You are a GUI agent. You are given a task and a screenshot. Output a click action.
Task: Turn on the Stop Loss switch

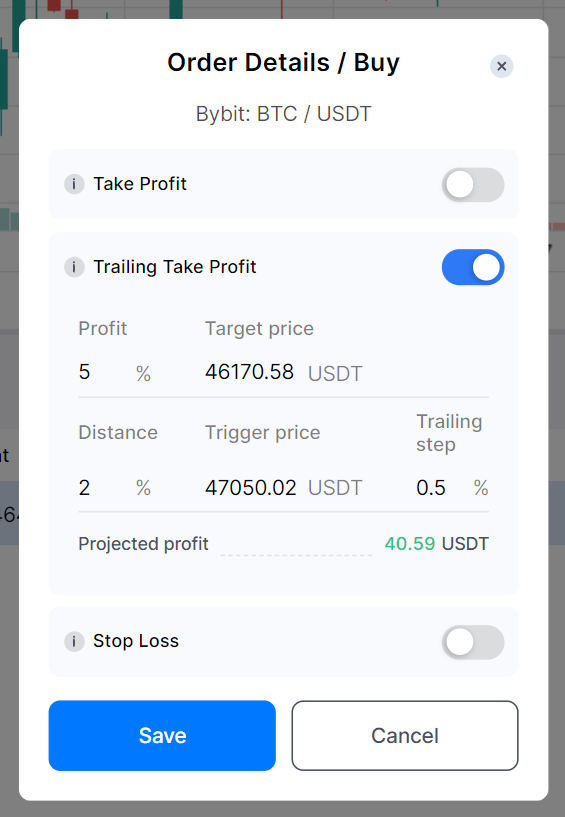pyautogui.click(x=473, y=642)
